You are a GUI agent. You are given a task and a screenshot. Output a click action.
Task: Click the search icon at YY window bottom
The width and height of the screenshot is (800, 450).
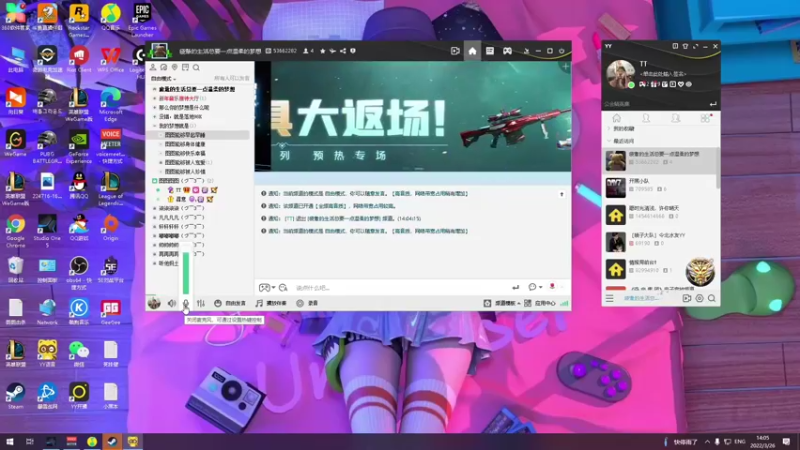(712, 298)
